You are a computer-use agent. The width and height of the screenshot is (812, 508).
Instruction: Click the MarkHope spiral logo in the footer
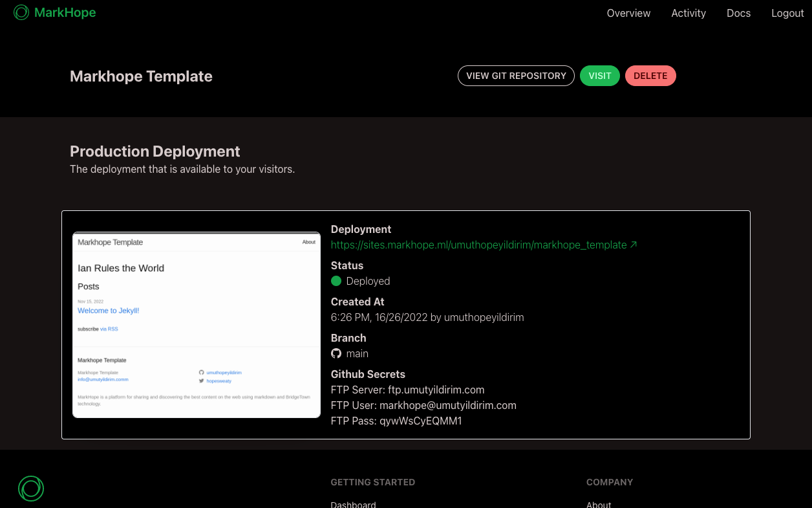30,489
